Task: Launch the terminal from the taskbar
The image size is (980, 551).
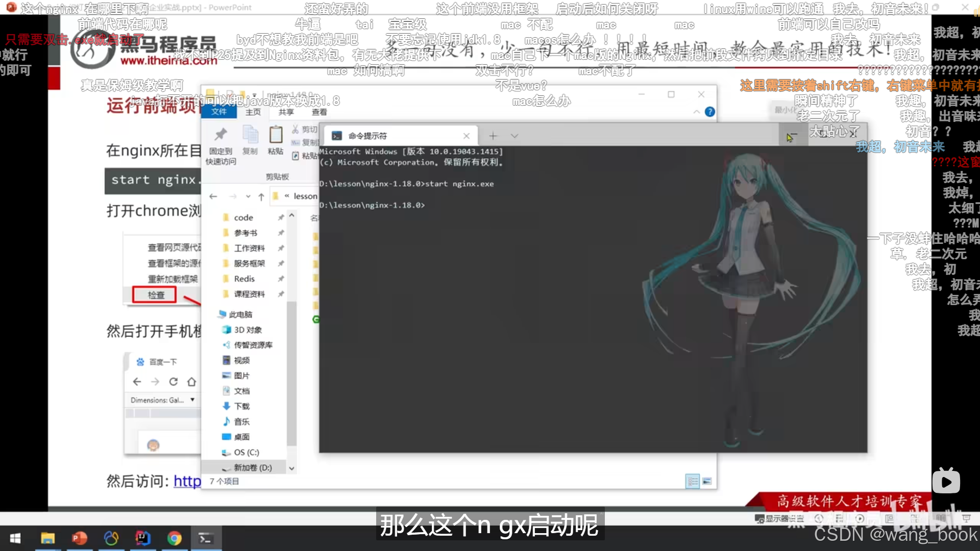Action: pyautogui.click(x=206, y=538)
